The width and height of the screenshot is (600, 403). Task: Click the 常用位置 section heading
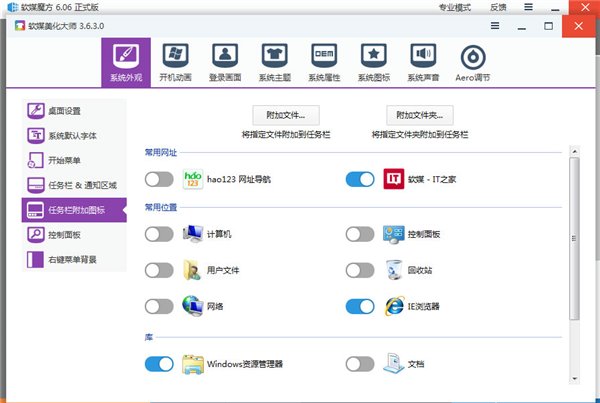click(161, 207)
